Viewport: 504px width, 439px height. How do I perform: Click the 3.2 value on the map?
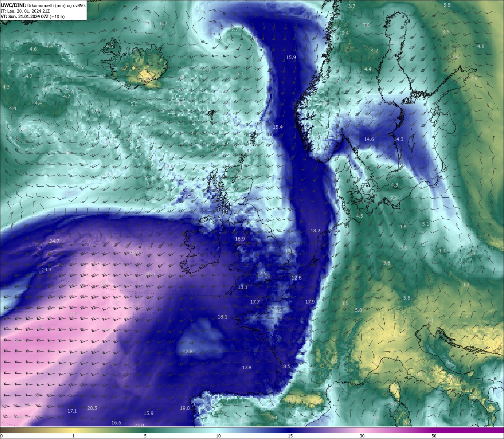[466, 285]
